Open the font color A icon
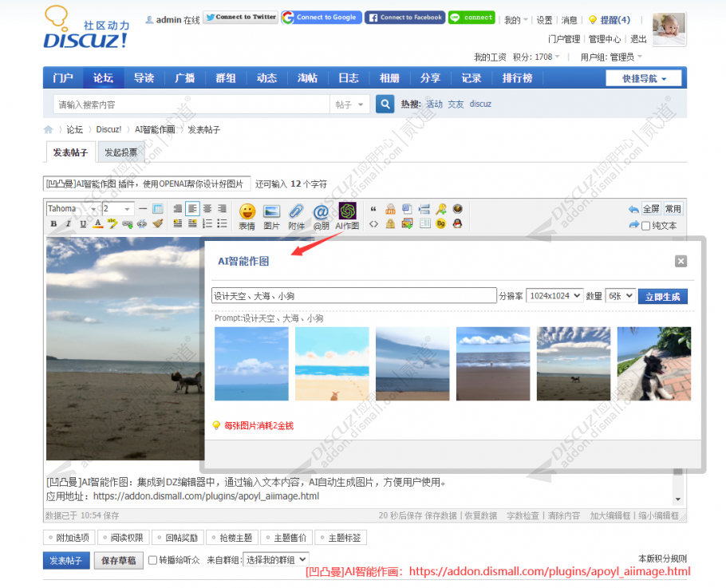Screen dimensions: 726x588 click(x=97, y=224)
